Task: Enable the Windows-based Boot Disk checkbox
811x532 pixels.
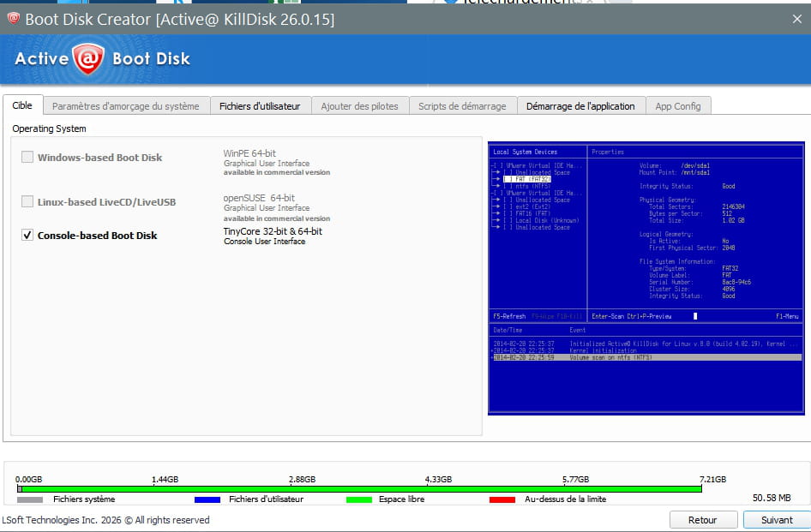Action: click(27, 157)
